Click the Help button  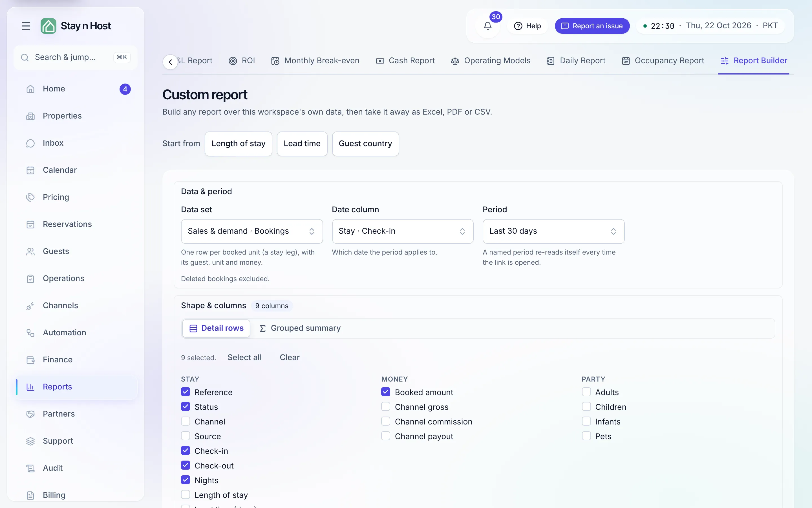click(x=528, y=26)
